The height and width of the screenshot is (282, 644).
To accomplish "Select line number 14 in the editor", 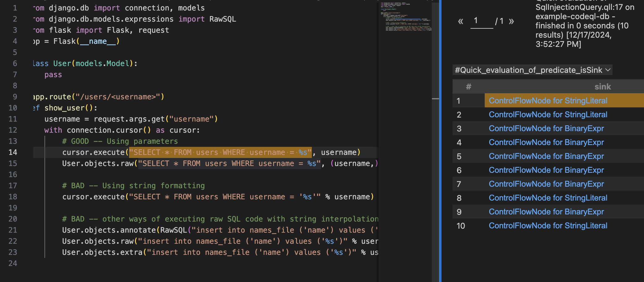I will point(13,152).
